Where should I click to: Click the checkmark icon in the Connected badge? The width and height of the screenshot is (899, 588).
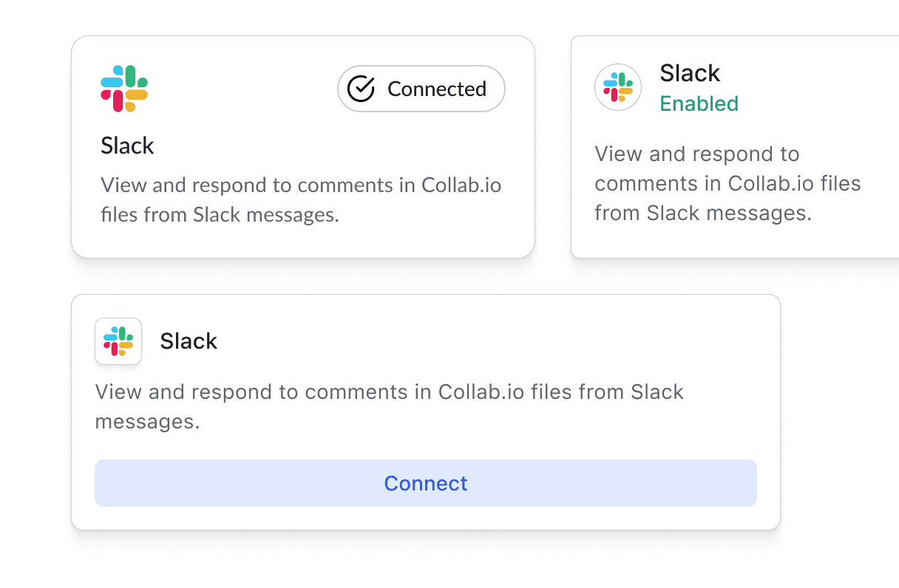click(x=361, y=89)
